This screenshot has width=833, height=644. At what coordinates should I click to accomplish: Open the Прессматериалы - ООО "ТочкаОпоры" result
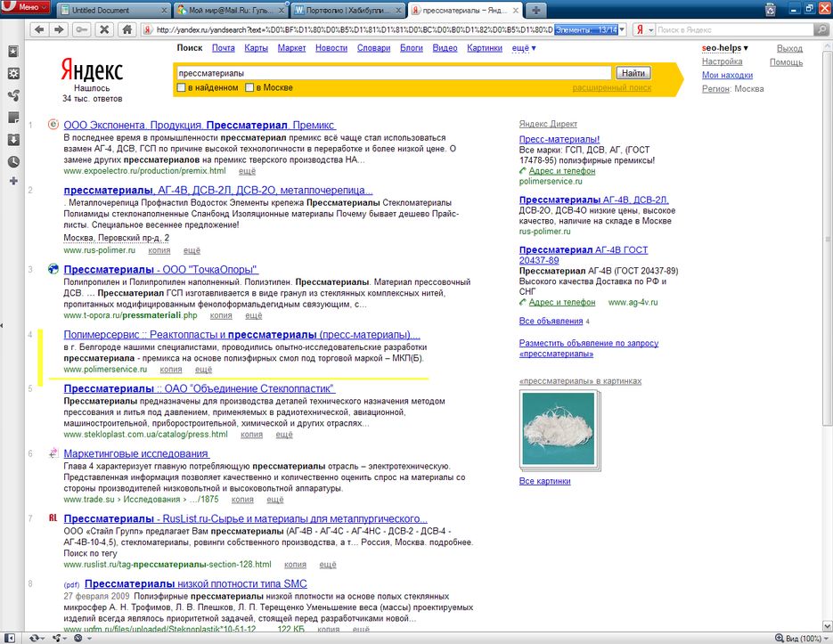pyautogui.click(x=161, y=269)
